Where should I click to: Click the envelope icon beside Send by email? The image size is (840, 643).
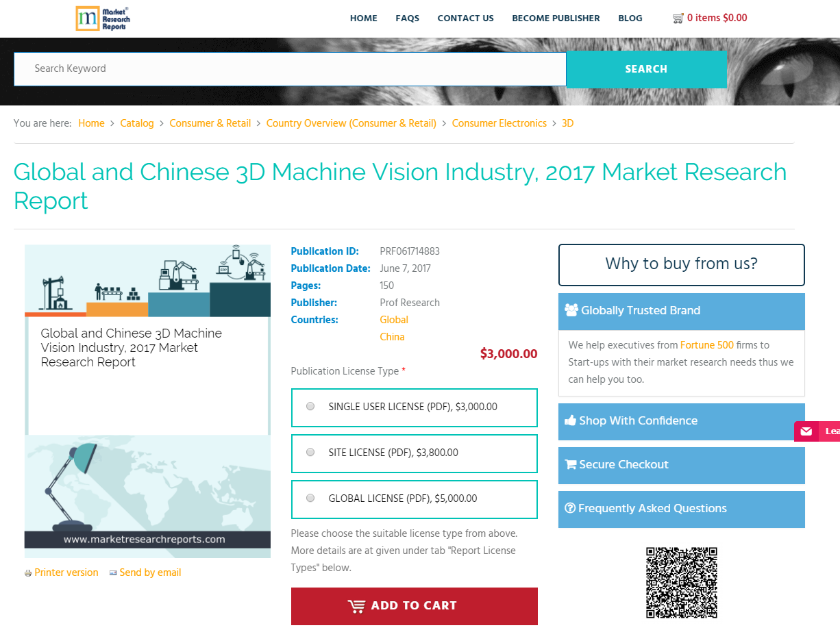[x=113, y=573]
